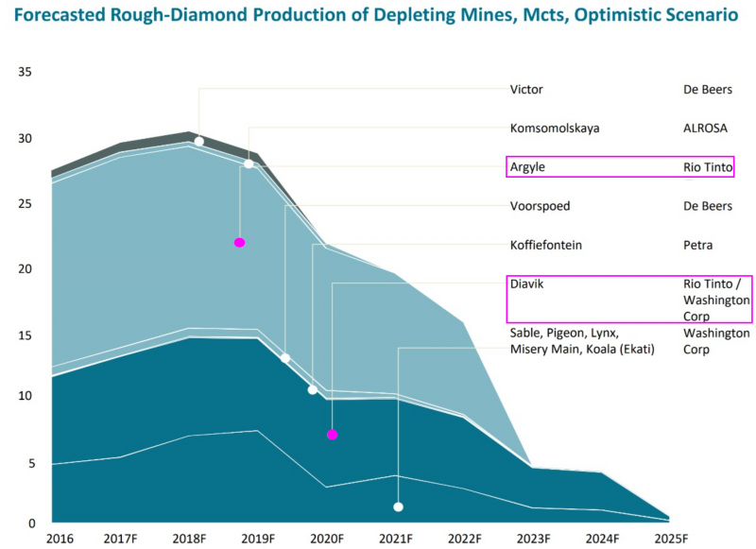This screenshot has height=549, width=756.
Task: Click the chart title about Rough-Diamond Production
Action: pyautogui.click(x=376, y=15)
